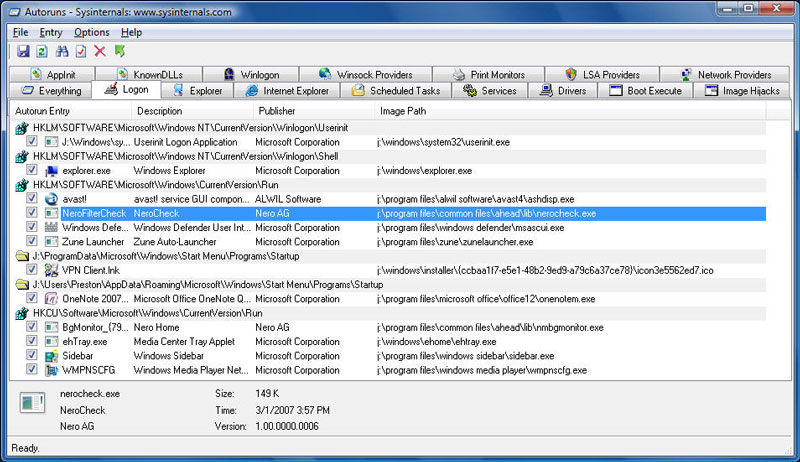This screenshot has width=800, height=462.
Task: Click the Zune Launcher entry icon
Action: point(51,242)
